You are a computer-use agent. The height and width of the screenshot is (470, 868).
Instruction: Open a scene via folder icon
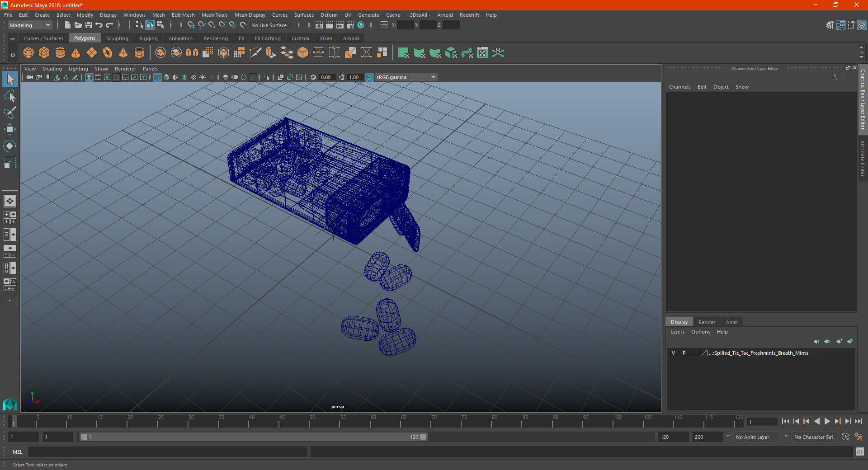coord(78,25)
